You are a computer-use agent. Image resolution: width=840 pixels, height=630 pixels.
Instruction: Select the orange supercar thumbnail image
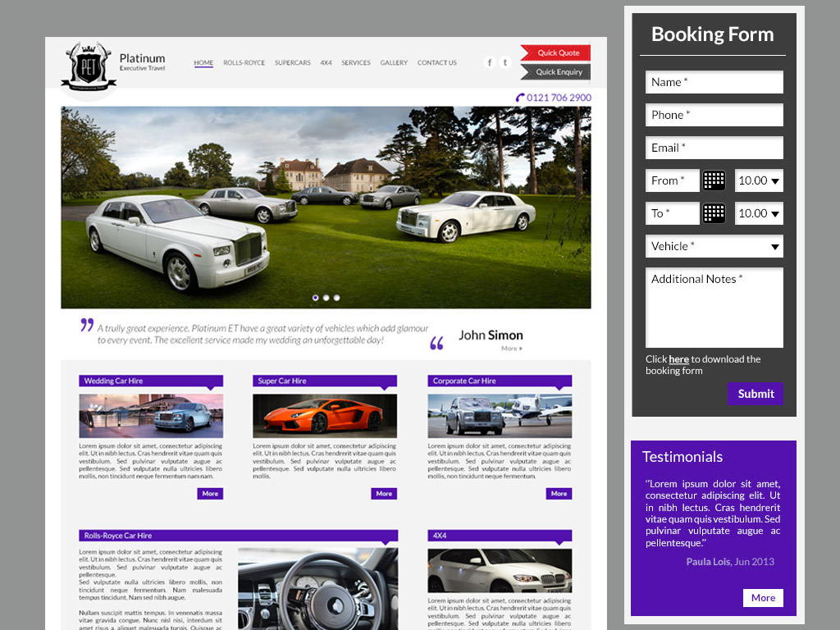point(325,416)
